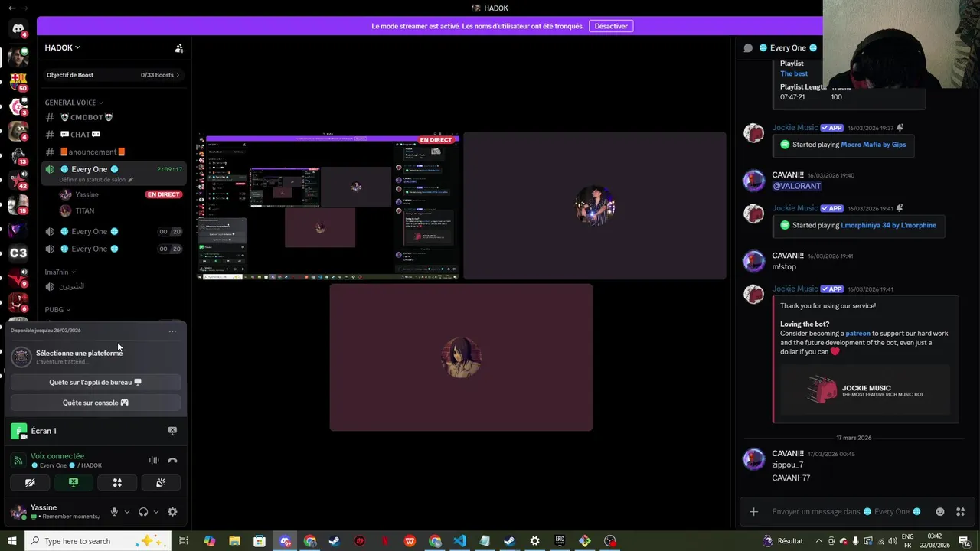Open noise suppression waveform icon
The image size is (980, 551).
click(x=154, y=460)
